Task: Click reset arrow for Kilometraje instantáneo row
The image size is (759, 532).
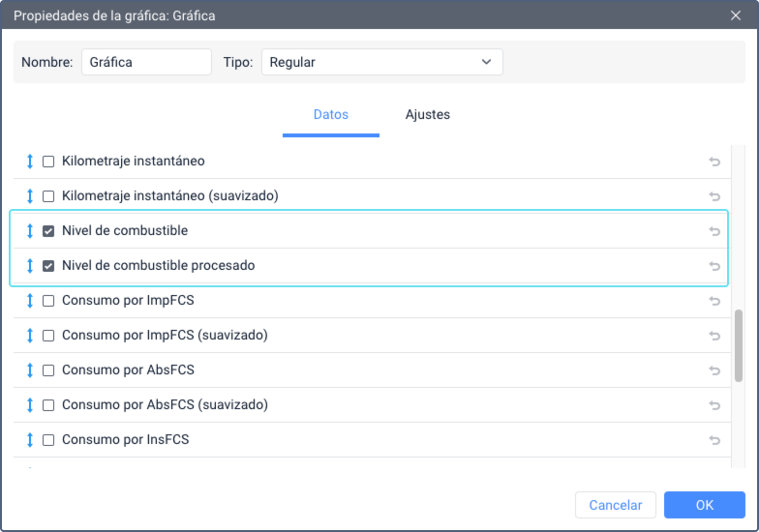Action: click(714, 162)
